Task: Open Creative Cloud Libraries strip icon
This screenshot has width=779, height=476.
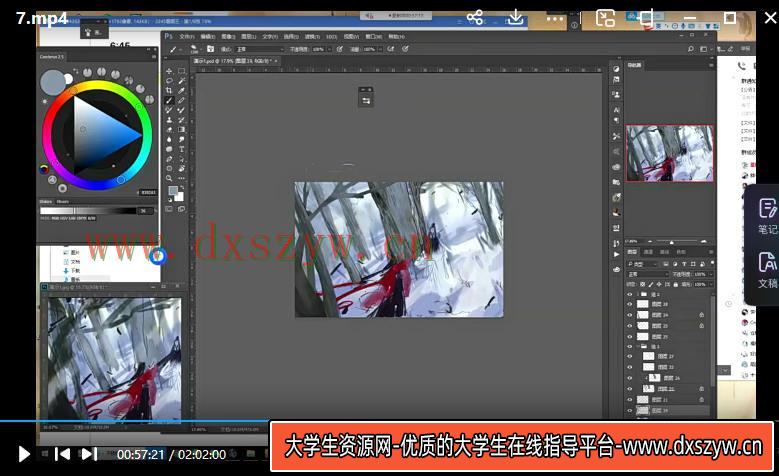Action: pos(617,269)
